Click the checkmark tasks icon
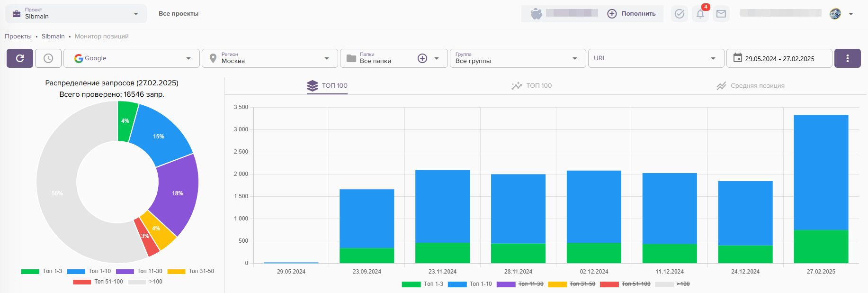The image size is (868, 293). click(679, 14)
